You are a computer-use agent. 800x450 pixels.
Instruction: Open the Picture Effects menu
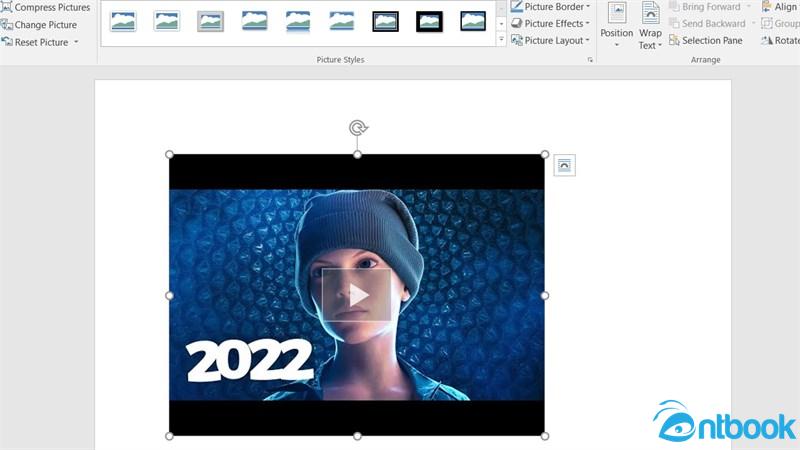click(551, 23)
